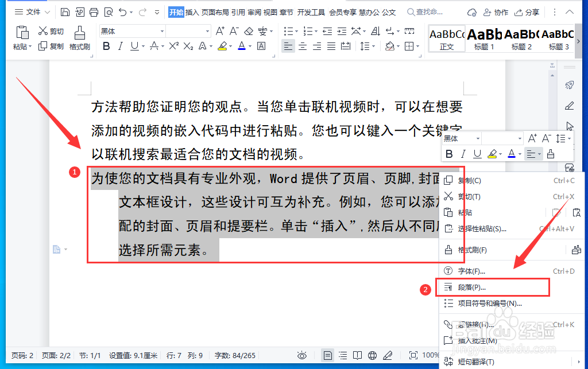The width and height of the screenshot is (588, 369).
Task: Toggle Bold in the floating mini toolbar
Action: click(x=449, y=154)
